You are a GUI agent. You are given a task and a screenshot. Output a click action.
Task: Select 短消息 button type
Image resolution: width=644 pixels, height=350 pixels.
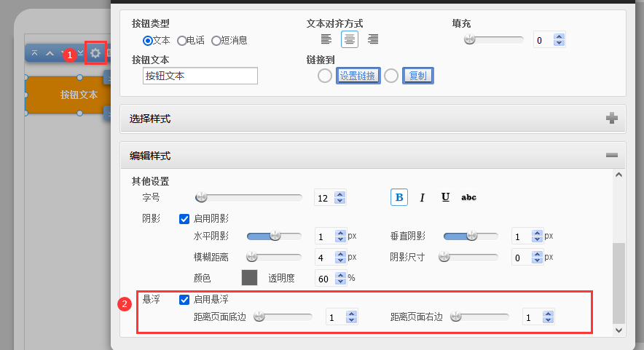[x=216, y=41]
